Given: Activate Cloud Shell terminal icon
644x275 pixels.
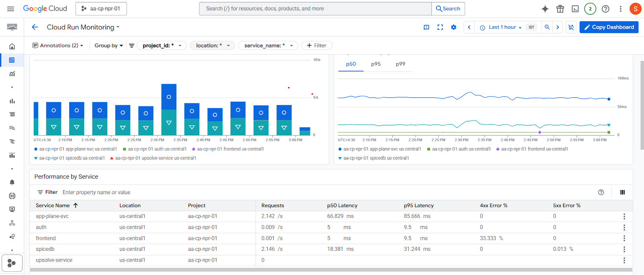Looking at the screenshot, I should coord(575,9).
